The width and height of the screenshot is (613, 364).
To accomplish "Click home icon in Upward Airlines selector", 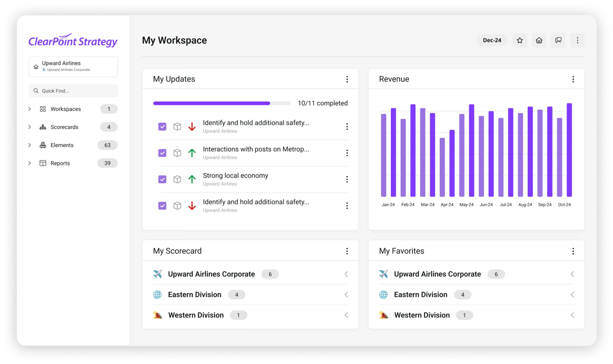I will click(36, 67).
